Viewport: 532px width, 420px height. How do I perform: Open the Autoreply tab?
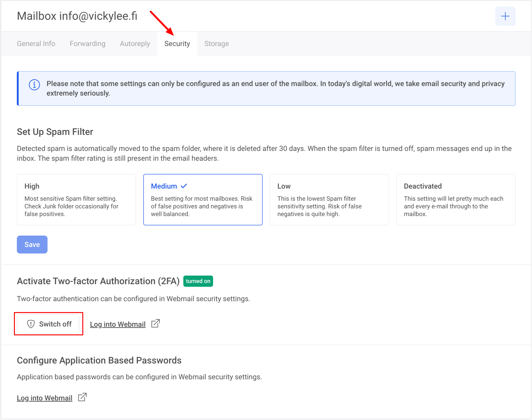click(x=135, y=43)
